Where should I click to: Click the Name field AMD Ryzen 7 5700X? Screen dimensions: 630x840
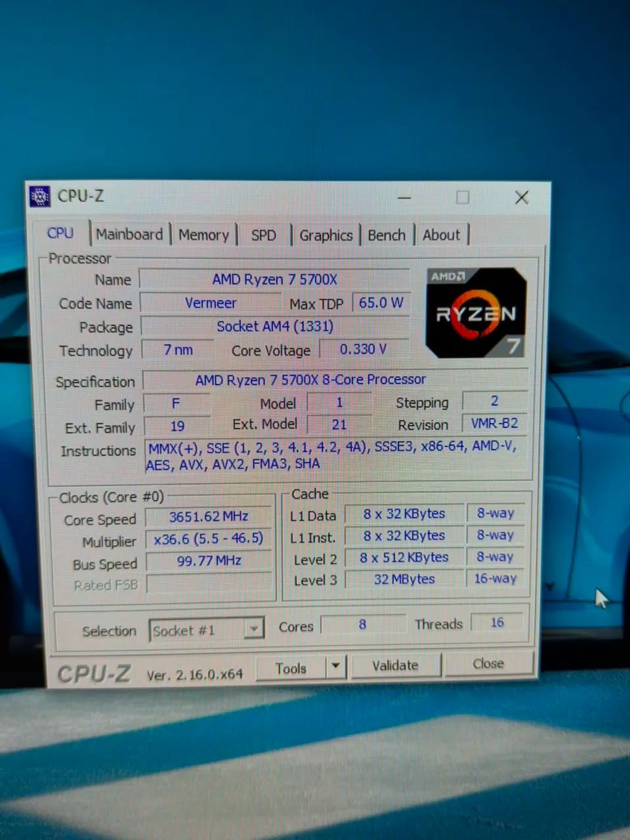coord(274,280)
